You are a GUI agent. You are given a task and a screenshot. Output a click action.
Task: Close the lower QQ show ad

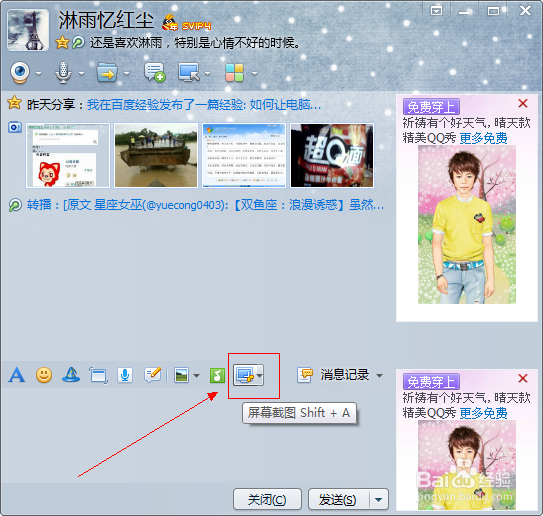[523, 378]
